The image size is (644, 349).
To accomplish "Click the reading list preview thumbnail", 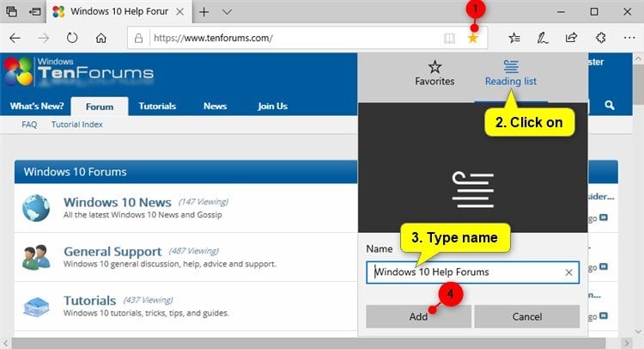I will click(x=473, y=168).
